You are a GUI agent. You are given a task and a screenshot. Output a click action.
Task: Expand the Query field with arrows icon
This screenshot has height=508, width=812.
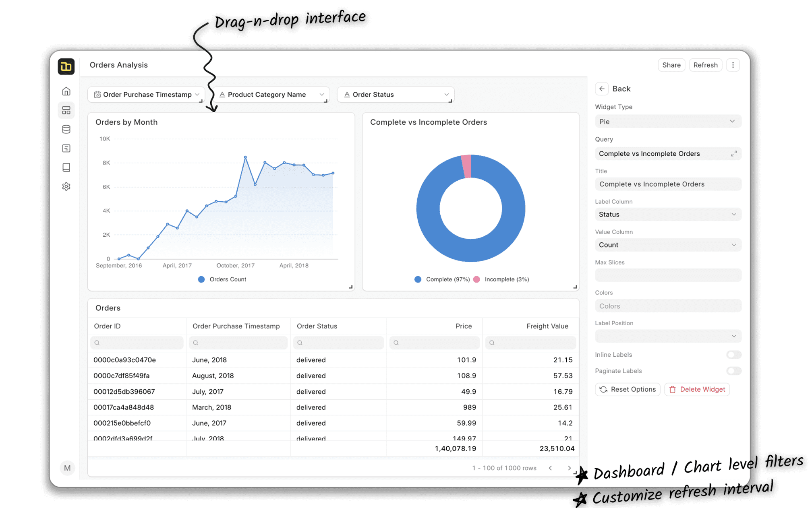[733, 154]
